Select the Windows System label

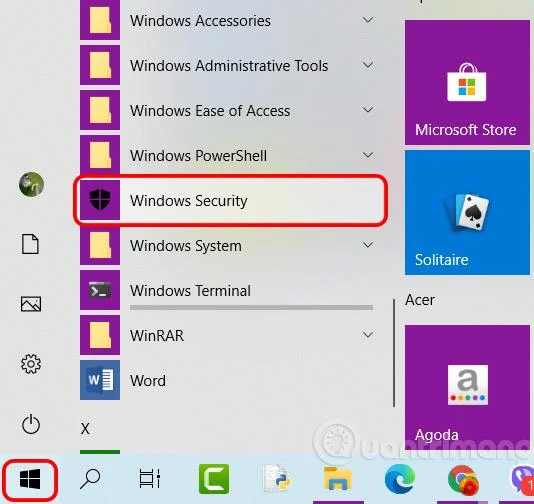click(x=186, y=246)
